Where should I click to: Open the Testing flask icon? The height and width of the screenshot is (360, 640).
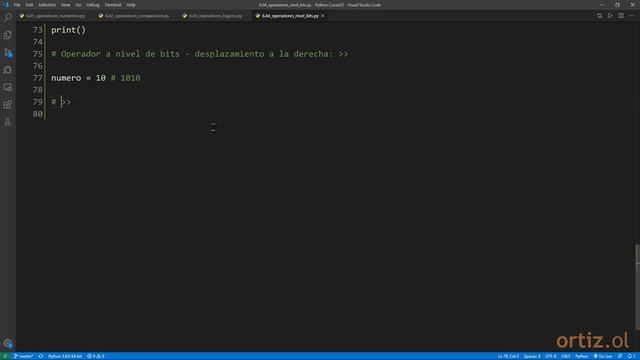tap(8, 122)
